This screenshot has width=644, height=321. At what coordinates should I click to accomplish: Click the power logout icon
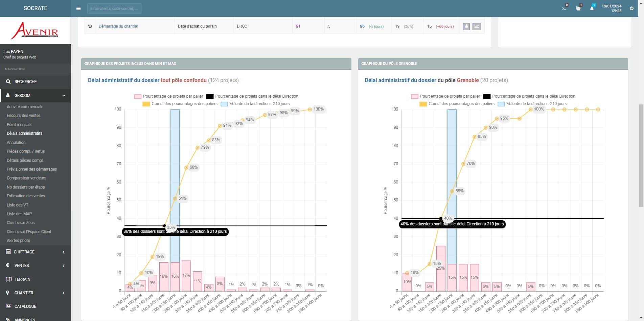(x=631, y=8)
